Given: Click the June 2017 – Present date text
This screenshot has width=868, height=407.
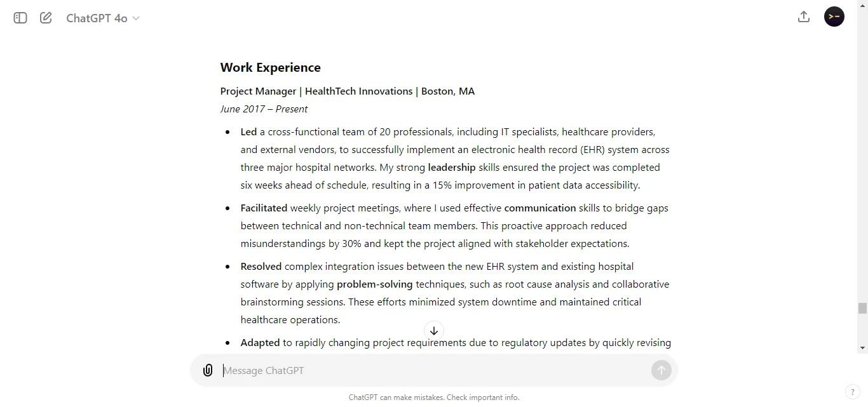Looking at the screenshot, I should click(264, 109).
